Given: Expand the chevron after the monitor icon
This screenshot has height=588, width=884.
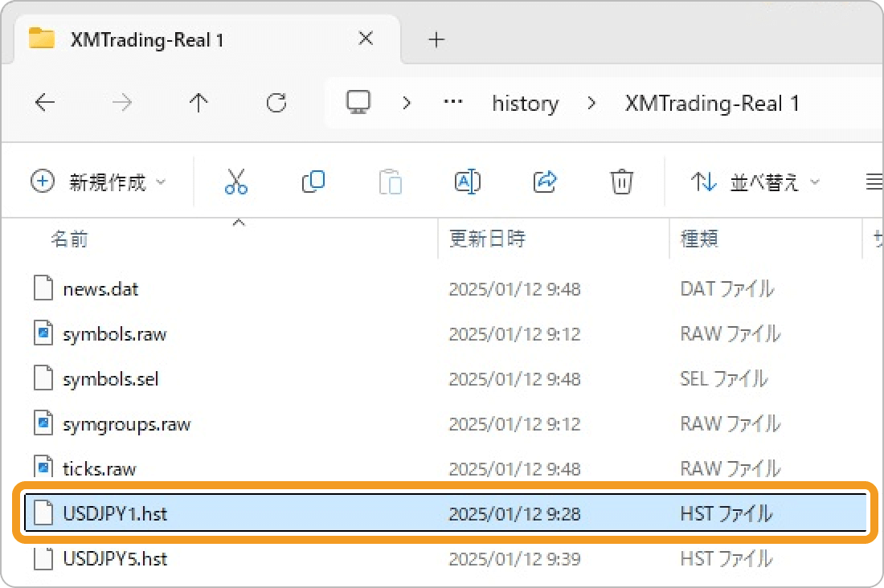Looking at the screenshot, I should [x=407, y=104].
